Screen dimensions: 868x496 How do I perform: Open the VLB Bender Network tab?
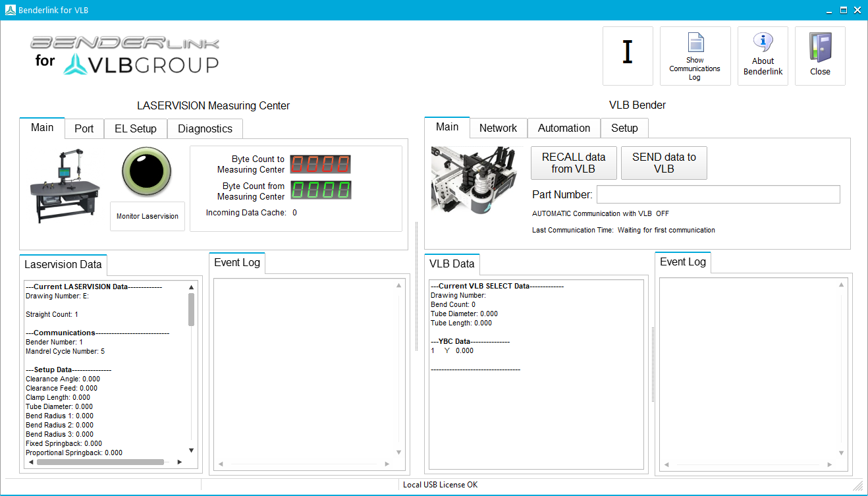[x=498, y=128]
